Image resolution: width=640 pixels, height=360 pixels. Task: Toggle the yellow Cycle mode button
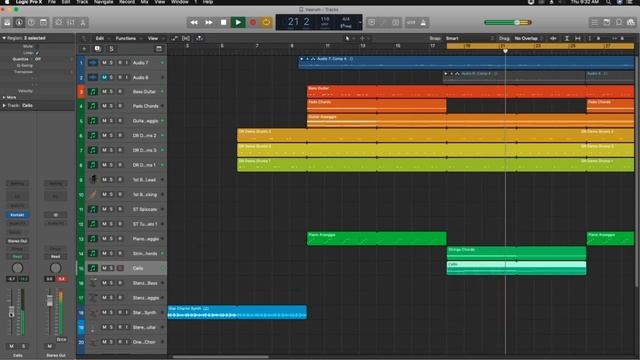267,22
